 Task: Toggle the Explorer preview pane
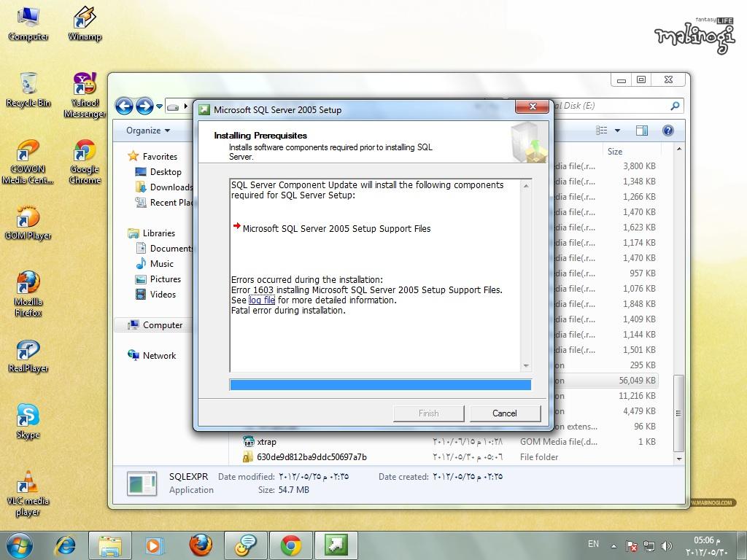coord(642,131)
